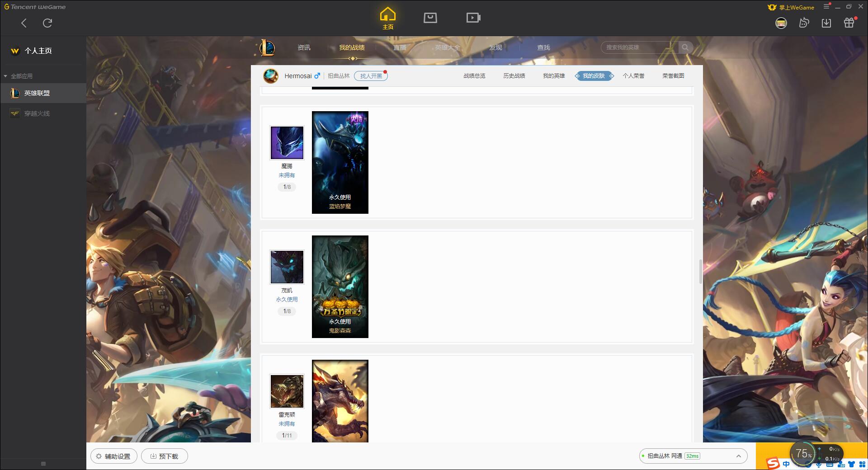Open the 掌上WeGame mobile link
868x470 pixels.
click(x=791, y=7)
